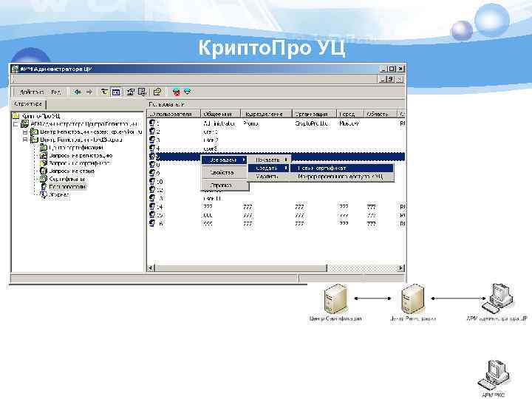Image resolution: width=532 pixels, height=399 pixels.
Task: Select user row with ID 10
Action: pos(276,182)
